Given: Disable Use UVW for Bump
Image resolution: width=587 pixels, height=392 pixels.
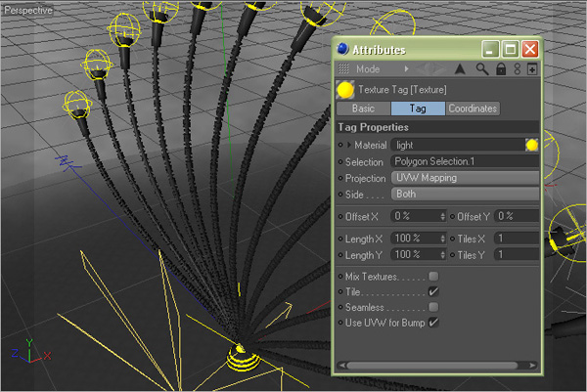Looking at the screenshot, I should (433, 322).
